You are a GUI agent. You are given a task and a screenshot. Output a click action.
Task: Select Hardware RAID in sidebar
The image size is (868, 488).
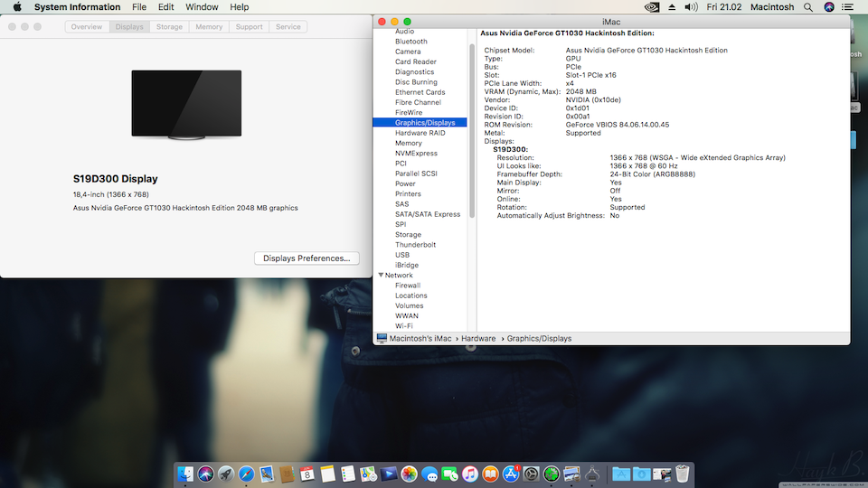420,133
